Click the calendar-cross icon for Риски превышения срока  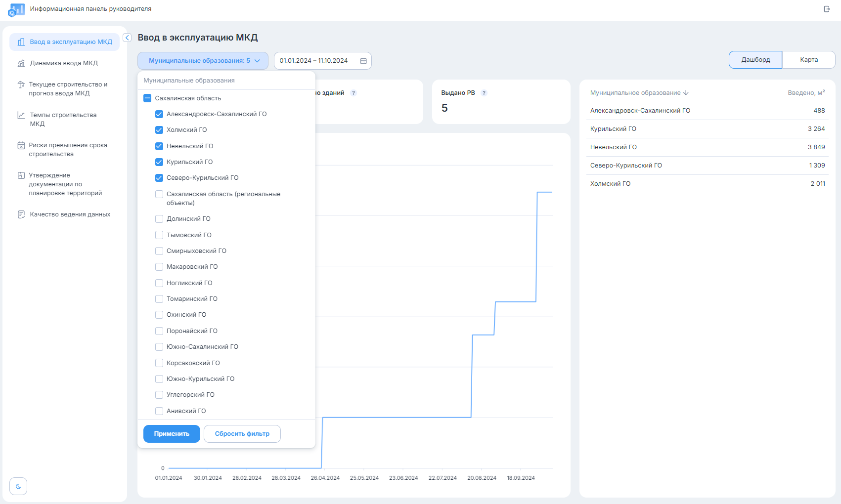click(x=21, y=145)
